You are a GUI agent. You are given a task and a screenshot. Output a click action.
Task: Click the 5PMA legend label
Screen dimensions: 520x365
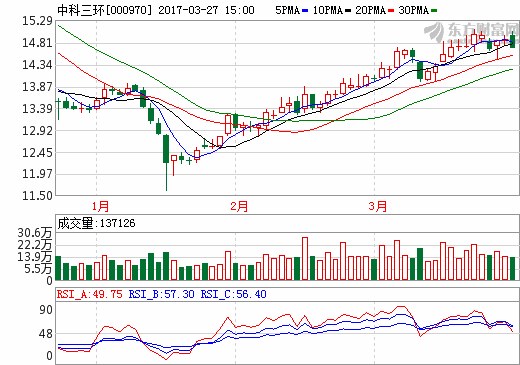pyautogui.click(x=287, y=10)
